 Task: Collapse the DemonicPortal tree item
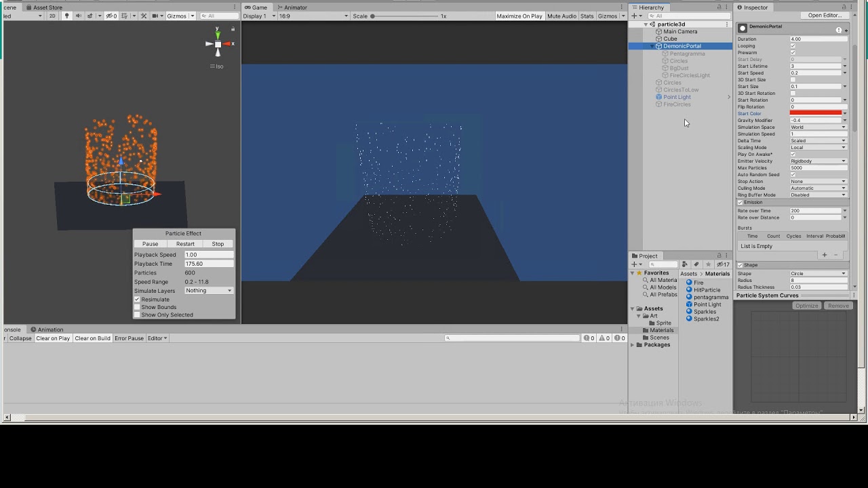pyautogui.click(x=653, y=46)
